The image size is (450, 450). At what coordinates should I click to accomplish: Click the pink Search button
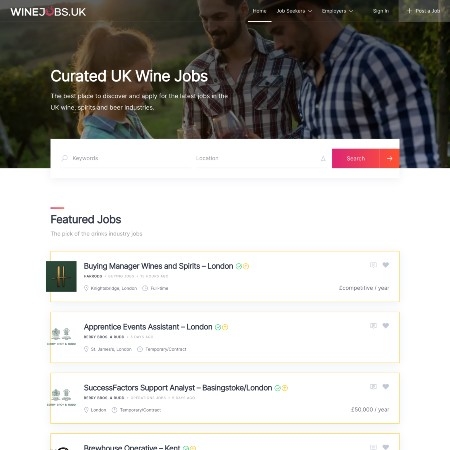point(356,158)
